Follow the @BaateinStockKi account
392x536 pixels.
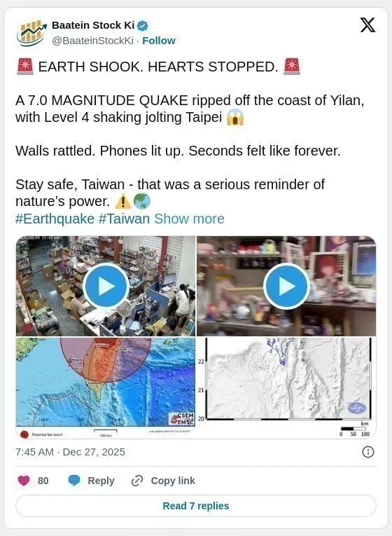tap(159, 41)
